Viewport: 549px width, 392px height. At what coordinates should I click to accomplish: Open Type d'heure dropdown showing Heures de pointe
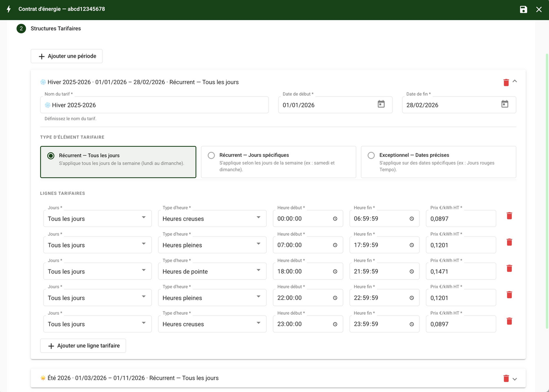tap(212, 271)
